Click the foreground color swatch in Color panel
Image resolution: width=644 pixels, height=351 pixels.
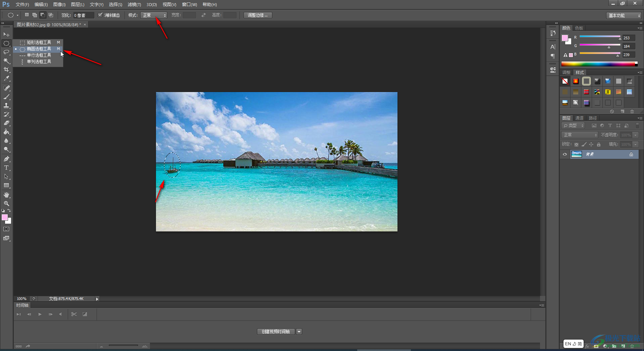(565, 38)
